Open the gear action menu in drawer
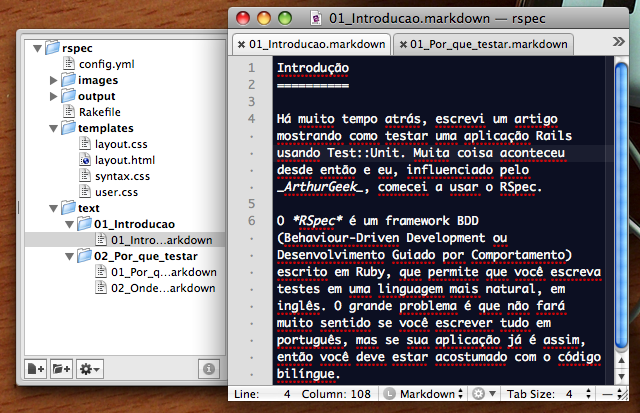Viewport: 640px width, 413px height. (x=90, y=369)
